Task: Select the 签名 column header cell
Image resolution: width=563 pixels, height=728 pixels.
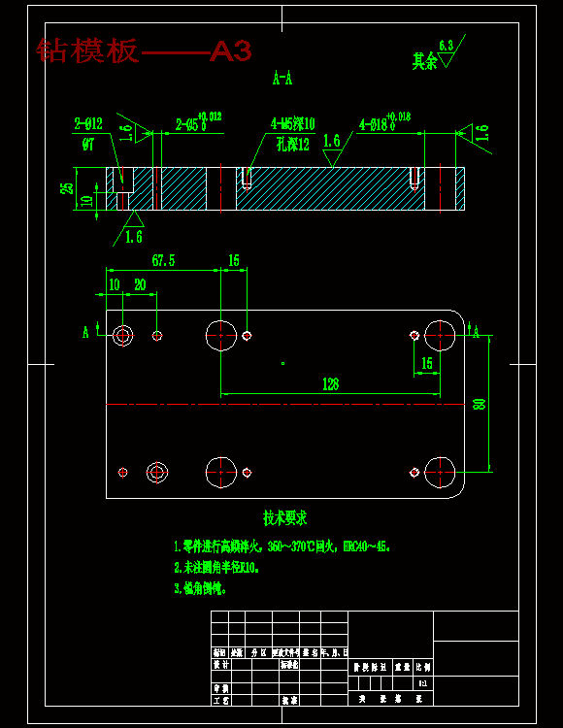Action: [310, 652]
